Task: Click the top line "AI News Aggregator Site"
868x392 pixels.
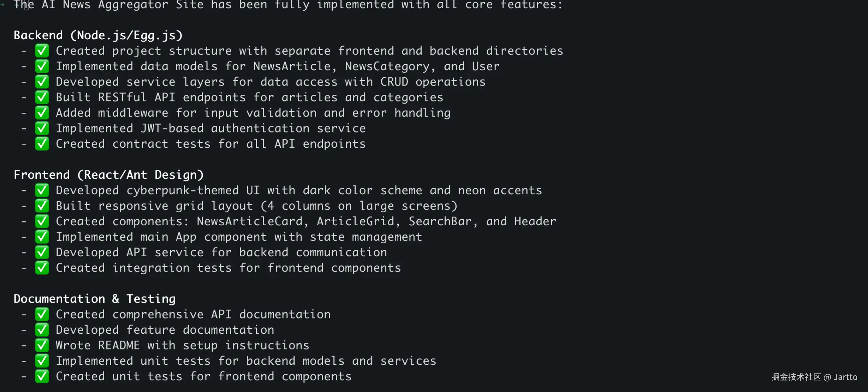Action: click(288, 5)
